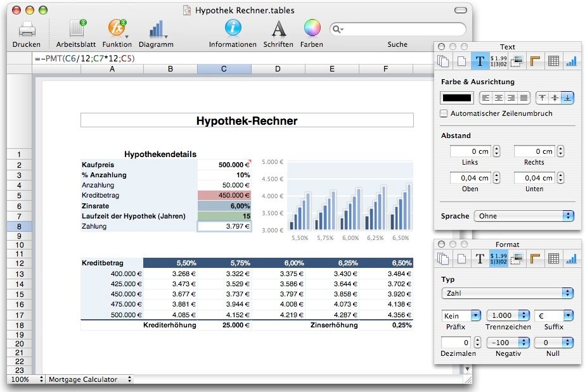
Task: Select table grid tab in Text inspector
Action: pos(553,61)
